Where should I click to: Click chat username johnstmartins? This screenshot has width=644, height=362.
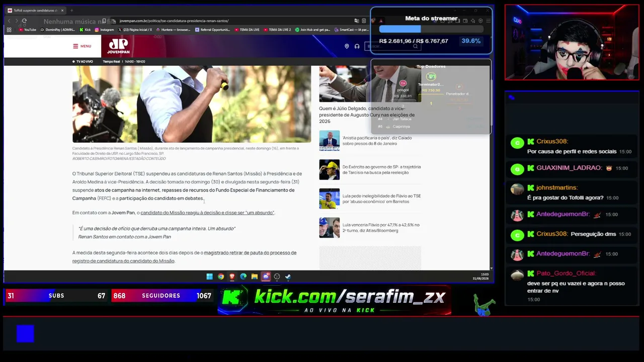[x=556, y=188]
